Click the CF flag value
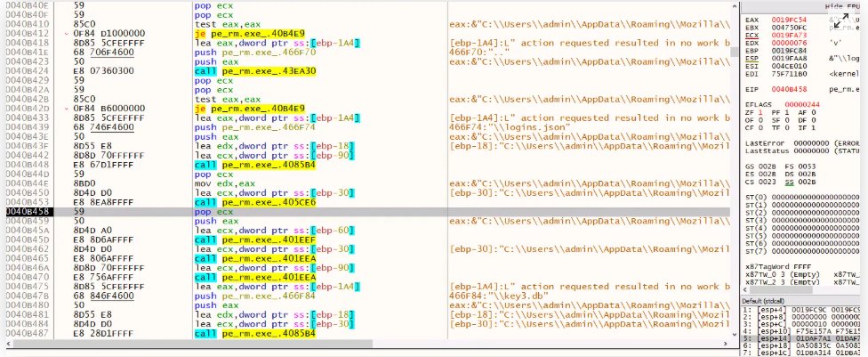 (x=759, y=127)
